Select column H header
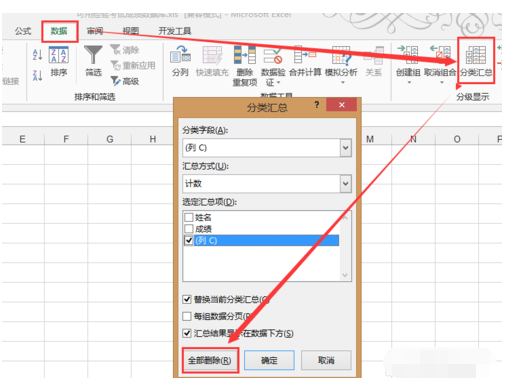This screenshot has height=378, width=520. coord(153,139)
